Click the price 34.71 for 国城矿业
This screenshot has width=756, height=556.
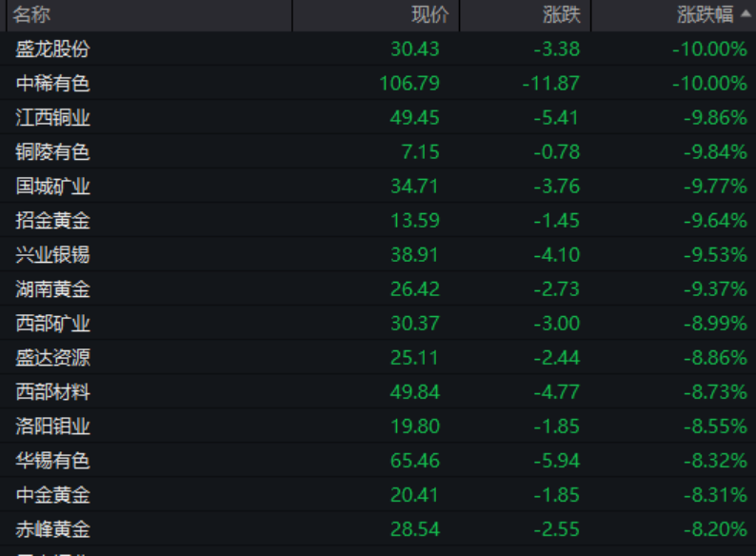click(414, 187)
